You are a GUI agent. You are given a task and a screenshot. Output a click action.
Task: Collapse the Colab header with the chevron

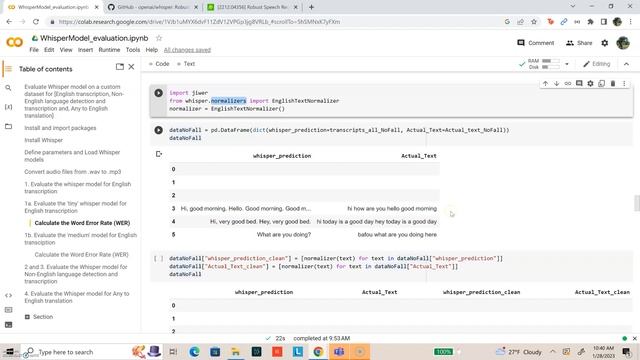pyautogui.click(x=627, y=64)
